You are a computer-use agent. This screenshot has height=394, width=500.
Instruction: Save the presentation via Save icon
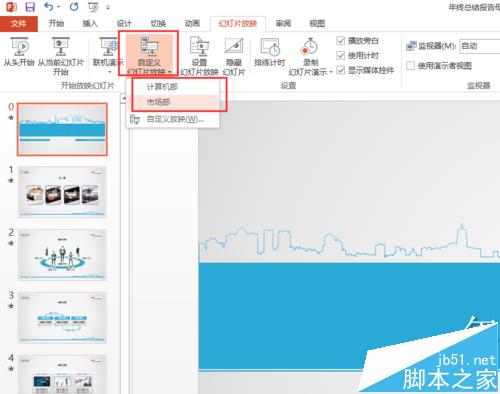tap(30, 7)
